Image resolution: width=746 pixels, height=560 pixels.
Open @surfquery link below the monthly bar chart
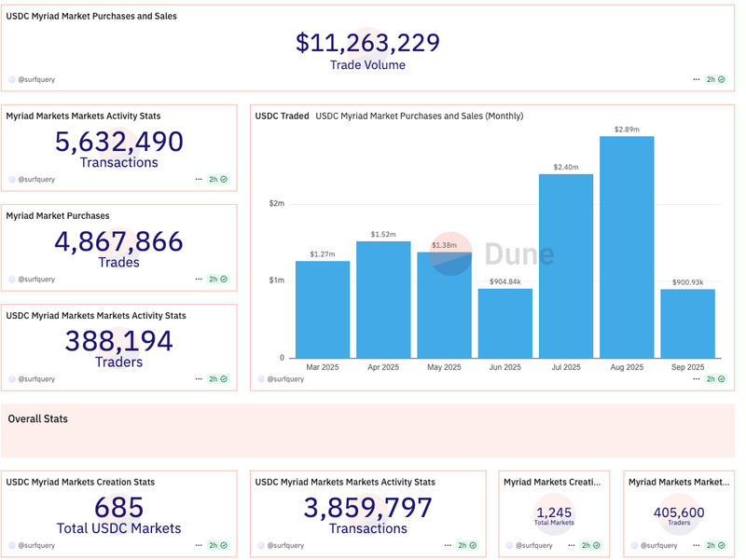285,379
